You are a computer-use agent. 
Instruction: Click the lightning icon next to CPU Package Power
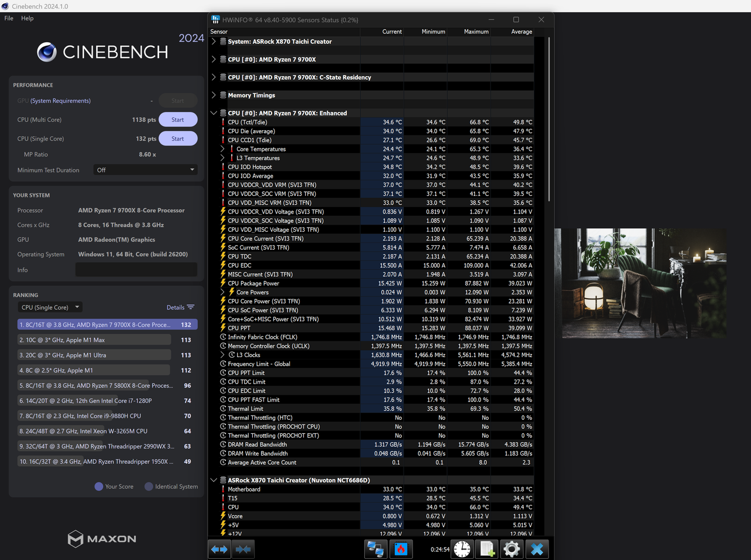(x=223, y=283)
